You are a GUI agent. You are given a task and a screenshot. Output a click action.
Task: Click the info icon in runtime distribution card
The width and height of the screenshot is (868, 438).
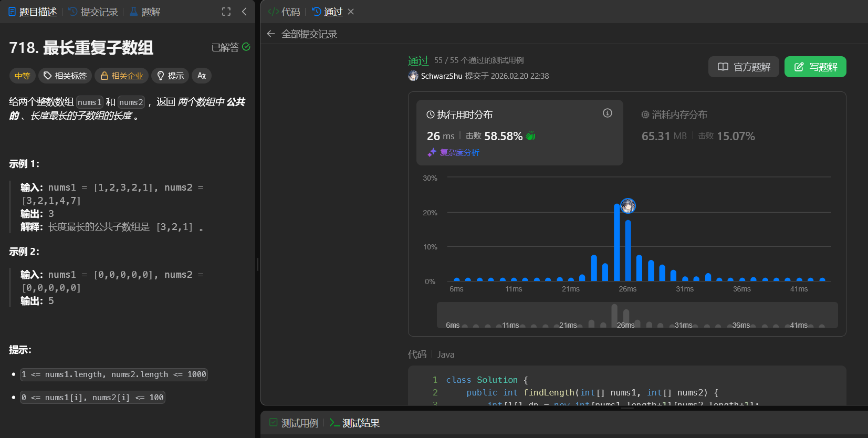[x=608, y=113]
